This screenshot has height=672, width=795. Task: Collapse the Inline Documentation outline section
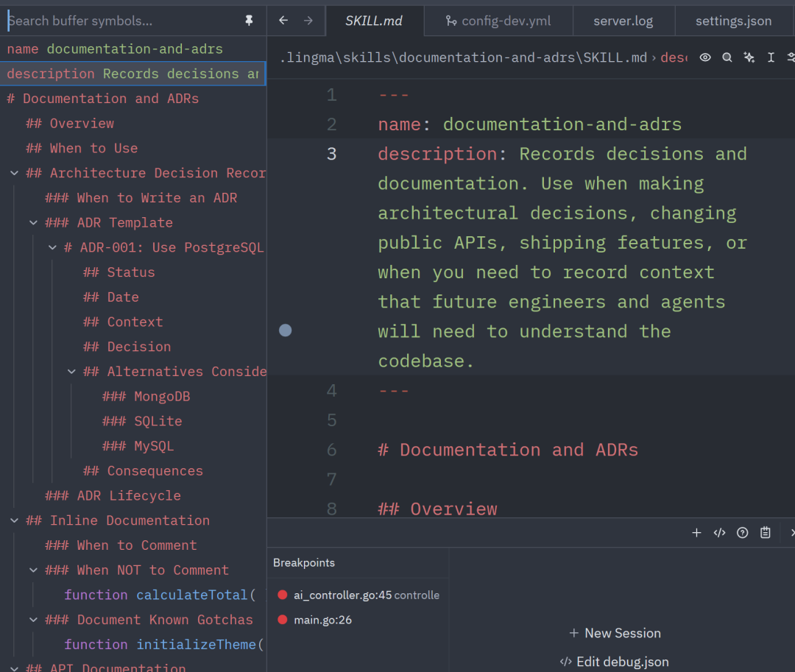coord(14,520)
